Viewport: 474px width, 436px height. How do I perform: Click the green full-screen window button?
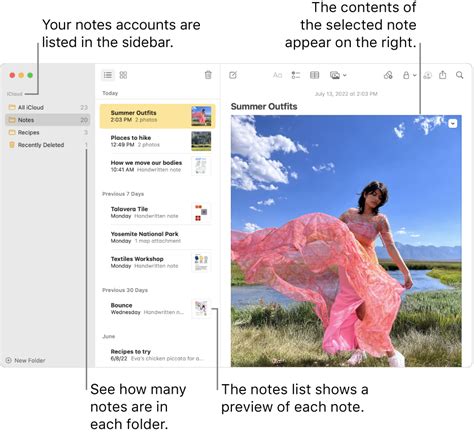coord(30,75)
